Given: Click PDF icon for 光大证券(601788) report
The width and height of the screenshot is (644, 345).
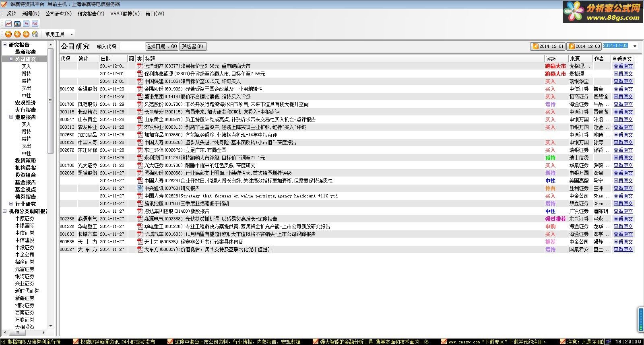Looking at the screenshot, I should [x=140, y=165].
